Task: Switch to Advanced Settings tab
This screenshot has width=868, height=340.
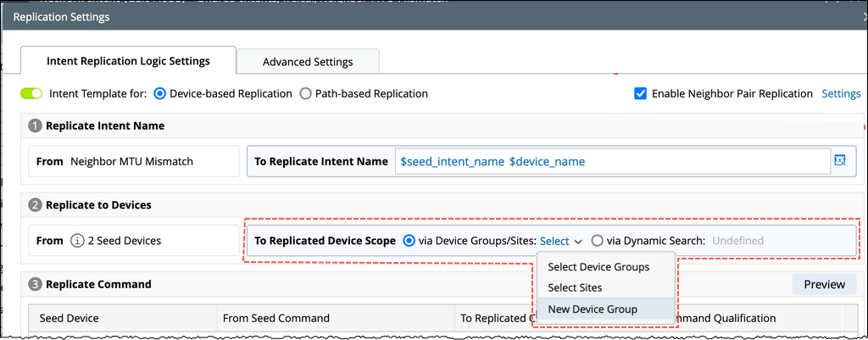Action: click(308, 61)
